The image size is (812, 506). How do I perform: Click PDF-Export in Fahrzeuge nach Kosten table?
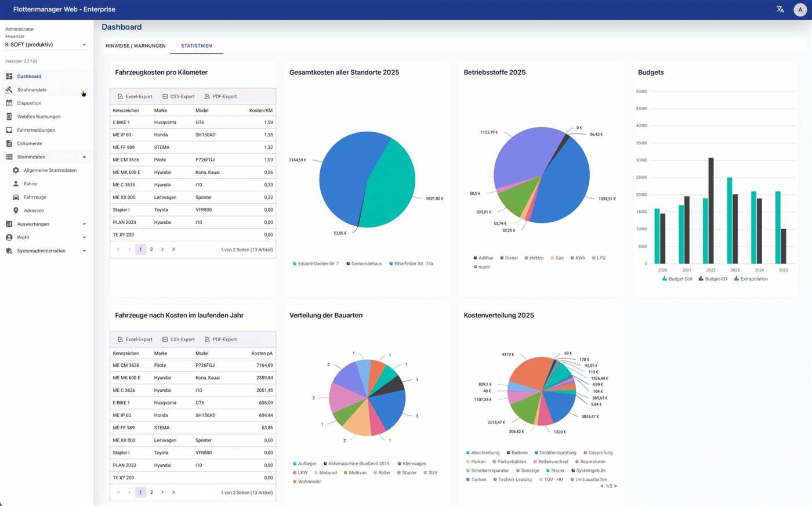coord(220,339)
